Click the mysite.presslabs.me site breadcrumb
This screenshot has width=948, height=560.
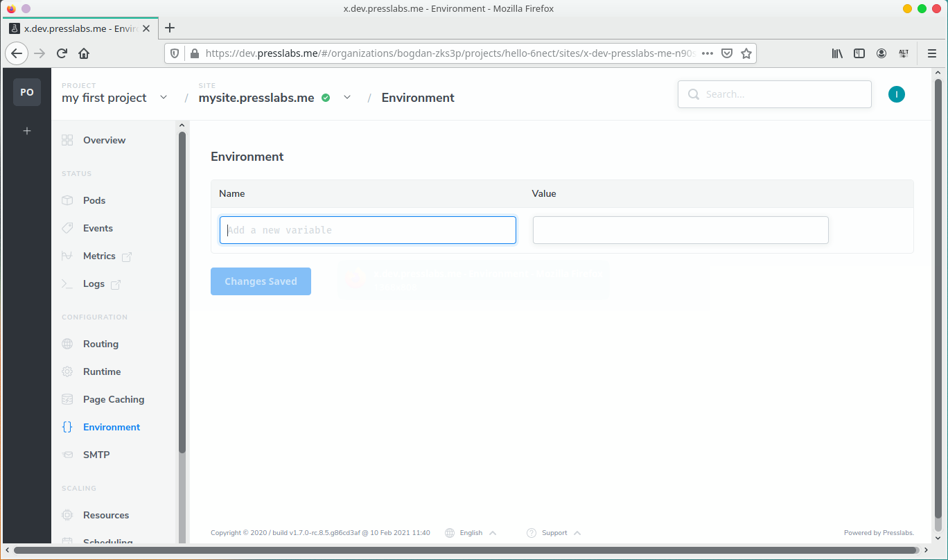pos(256,98)
